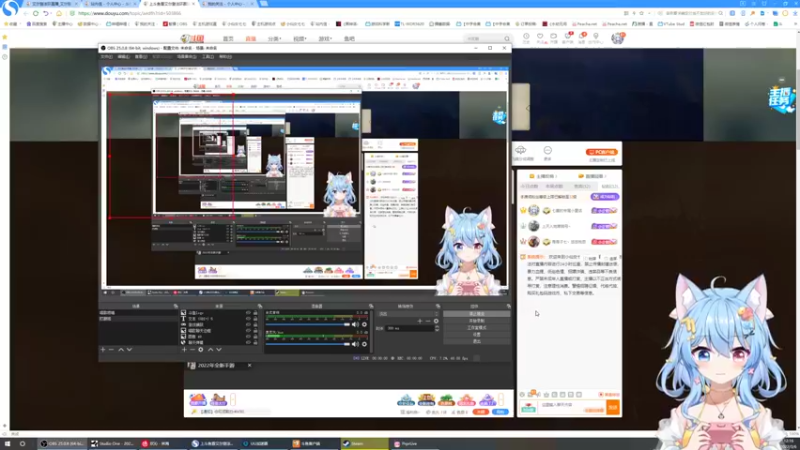Move source up with Sources panel arrow
Image resolution: width=800 pixels, height=450 pixels.
210,350
